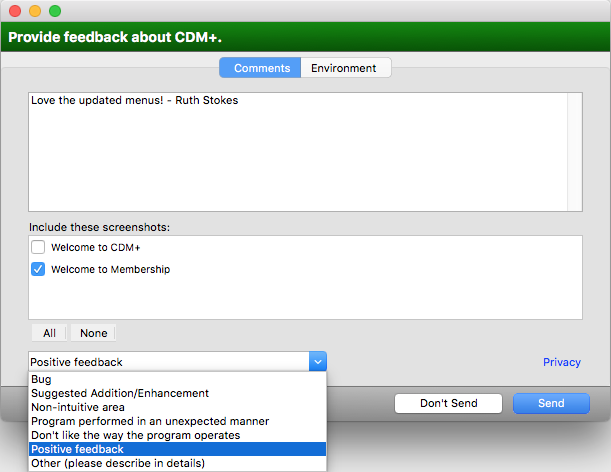The height and width of the screenshot is (472, 611).
Task: Click the green maximize window button
Action: tap(55, 10)
